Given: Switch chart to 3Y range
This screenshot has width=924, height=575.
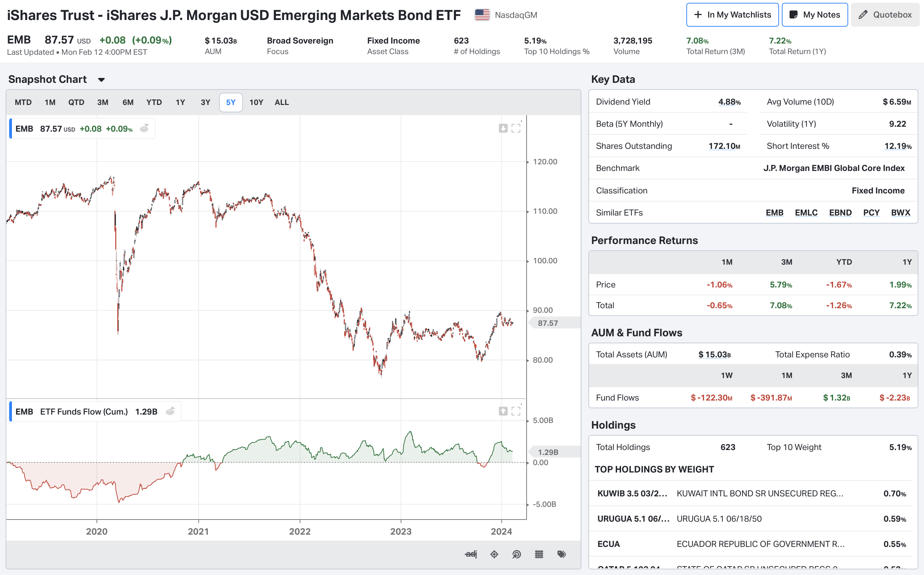Looking at the screenshot, I should pyautogui.click(x=205, y=102).
